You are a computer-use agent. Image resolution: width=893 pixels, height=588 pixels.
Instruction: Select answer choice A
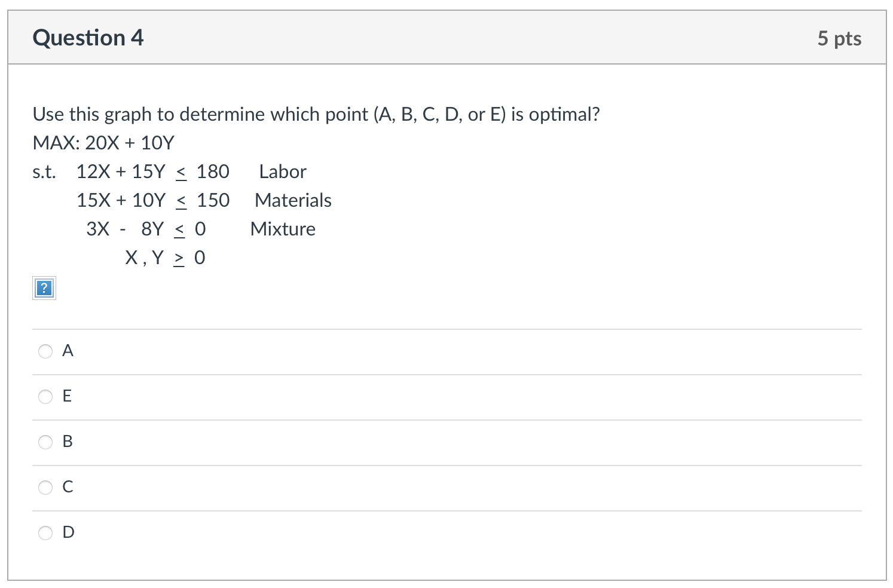click(x=45, y=351)
